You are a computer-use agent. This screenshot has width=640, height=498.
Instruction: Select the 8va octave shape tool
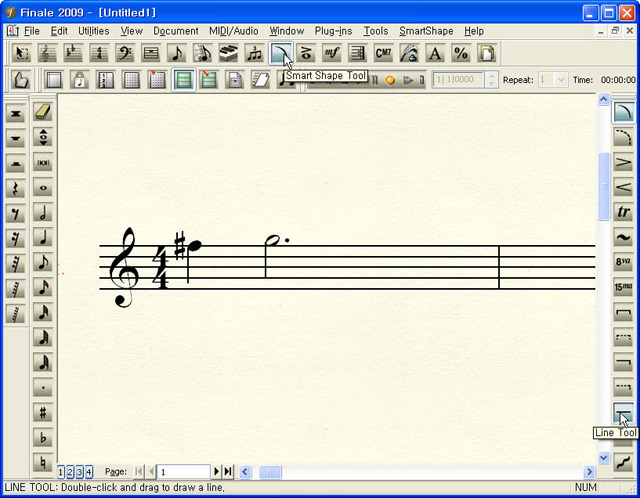623,263
